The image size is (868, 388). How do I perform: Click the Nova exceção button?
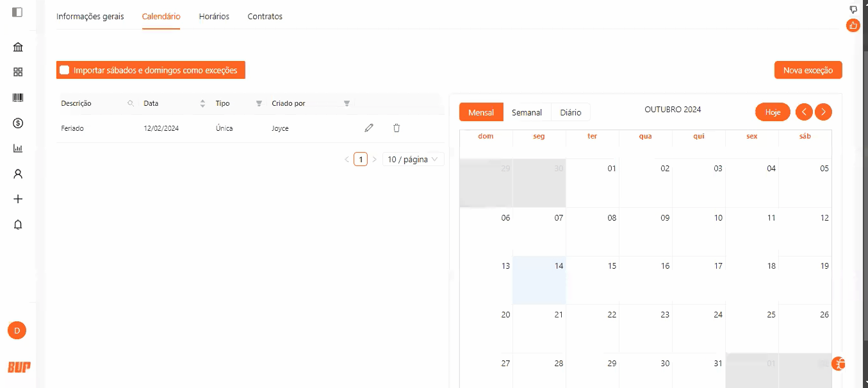[x=808, y=71]
